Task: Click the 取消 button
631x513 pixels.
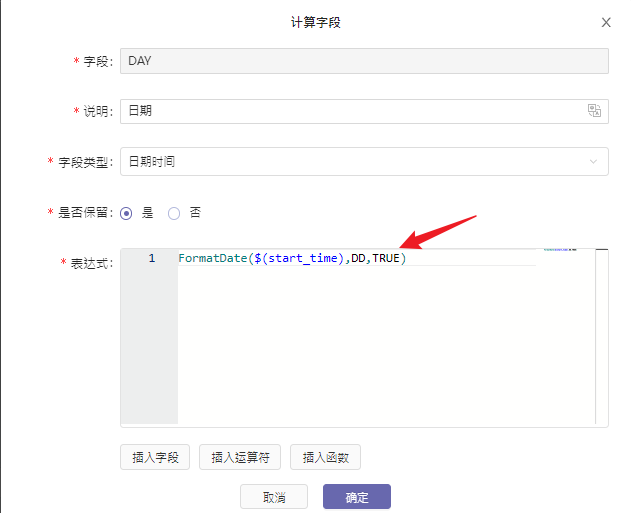Action: [274, 497]
